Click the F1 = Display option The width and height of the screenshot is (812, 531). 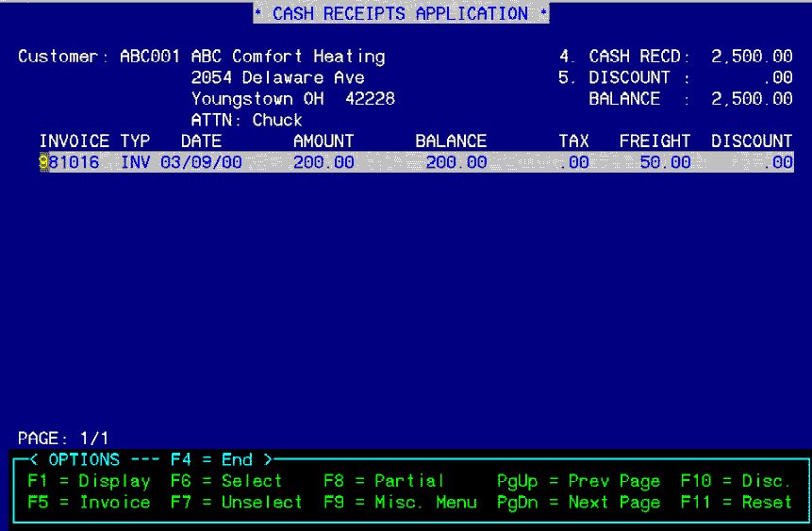coord(89,481)
